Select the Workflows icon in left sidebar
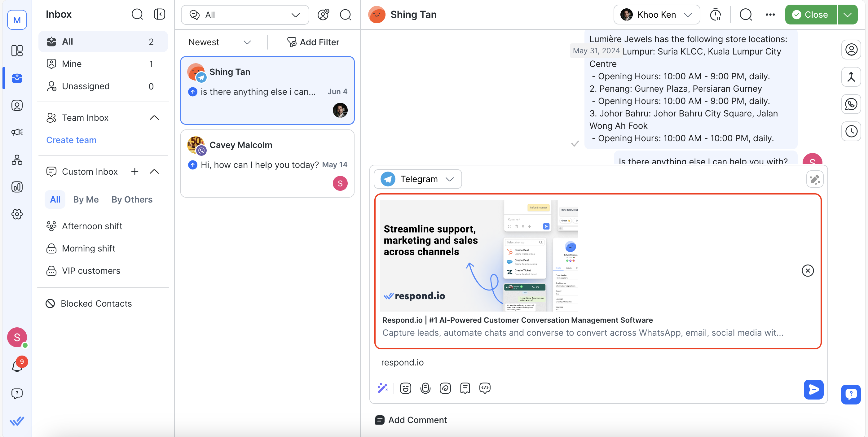Screen dimensions: 868x437 17,160
